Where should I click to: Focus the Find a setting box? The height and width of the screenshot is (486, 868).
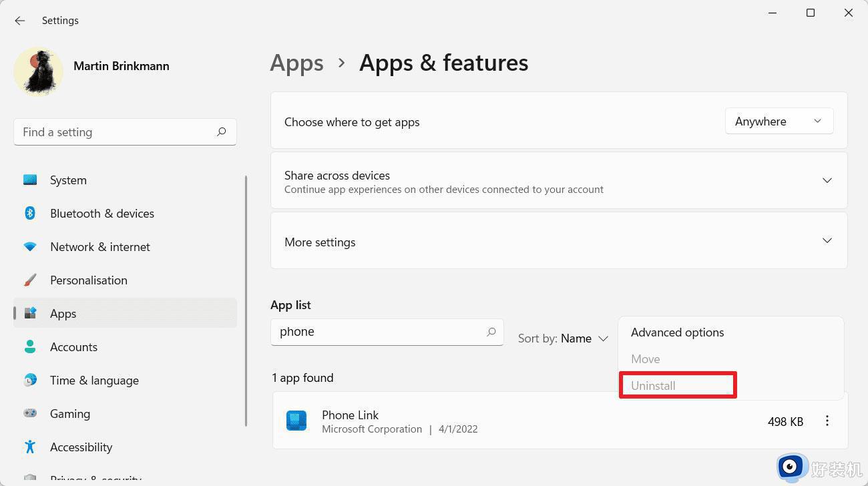click(x=125, y=132)
